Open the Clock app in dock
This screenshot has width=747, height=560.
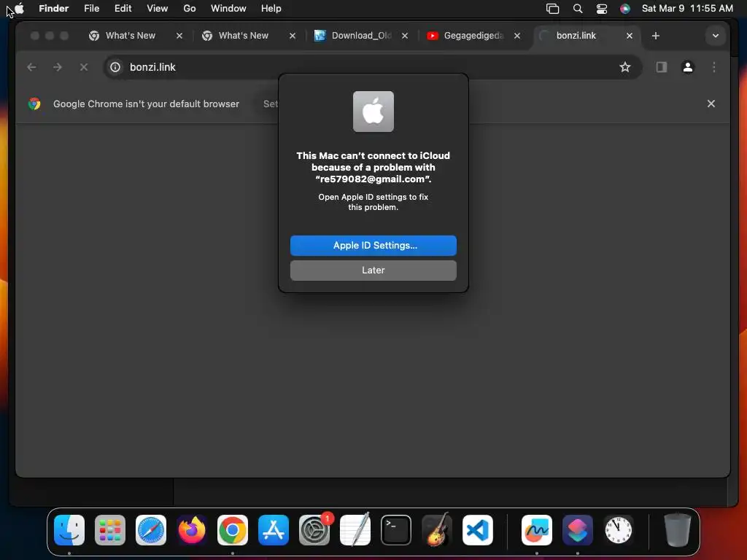point(619,530)
